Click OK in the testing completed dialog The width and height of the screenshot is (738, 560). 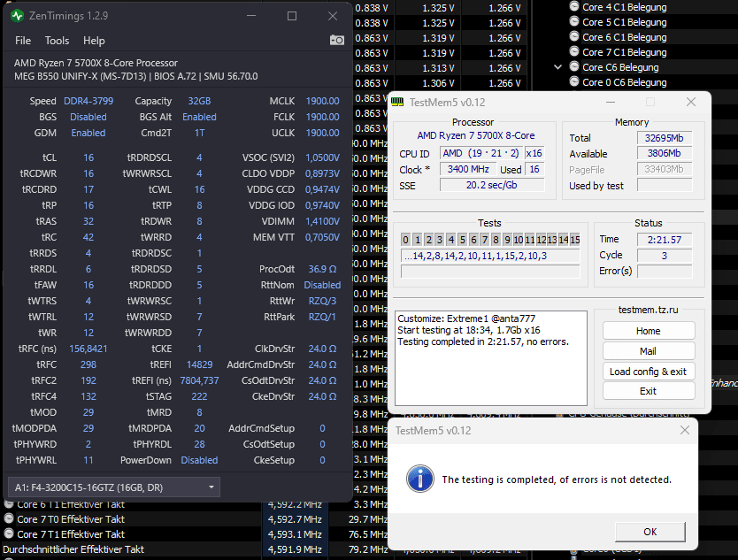pos(650,532)
